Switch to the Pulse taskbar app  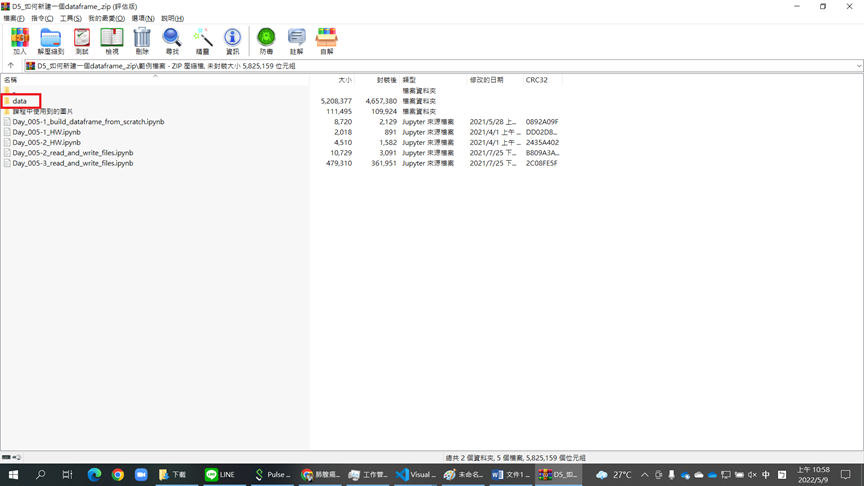coord(272,474)
